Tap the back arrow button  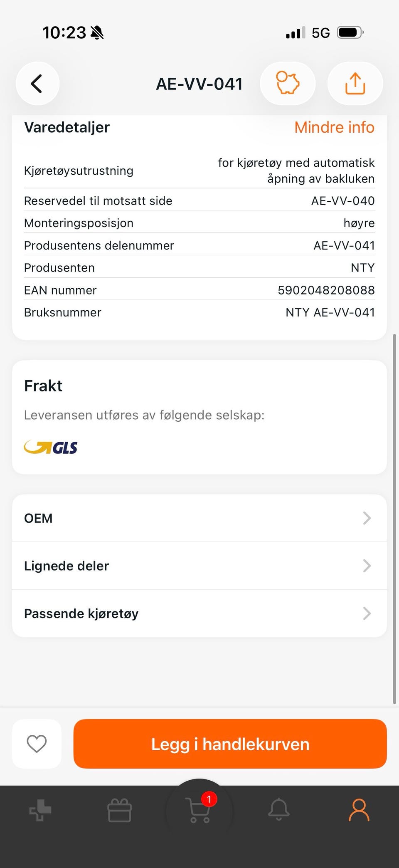[37, 84]
